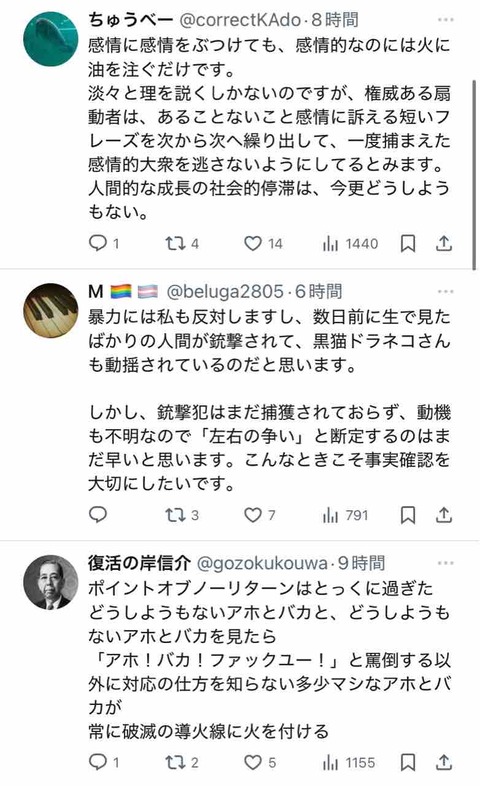Share the 復活の岸信介 tweet
This screenshot has width=480, height=786.
coord(443,762)
